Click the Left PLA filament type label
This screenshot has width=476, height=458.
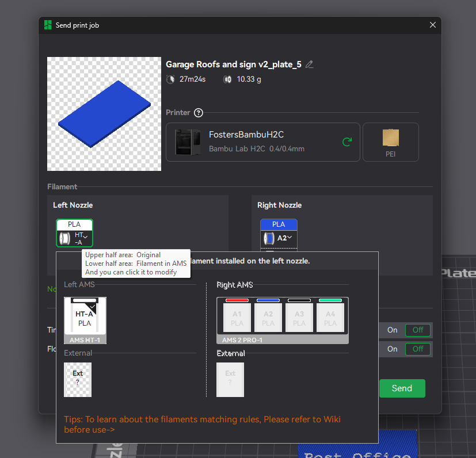coord(74,224)
